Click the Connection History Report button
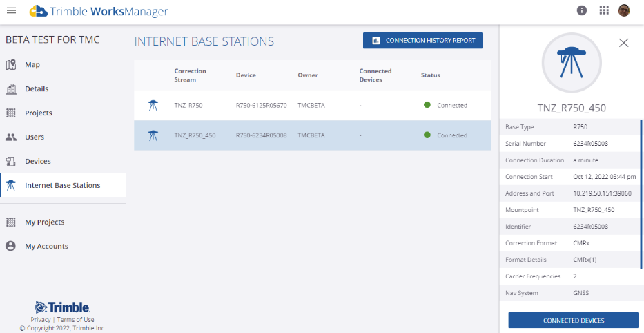 423,41
